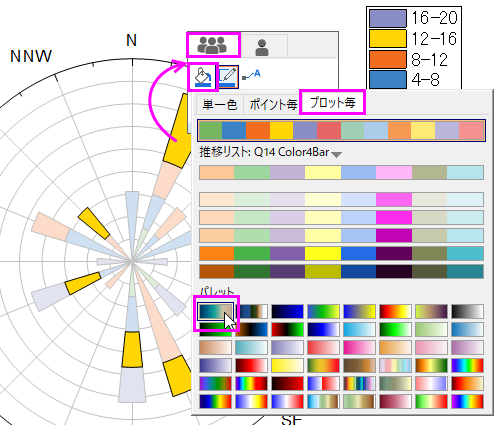
Task: Open the border line color pencil tool
Action: pyautogui.click(x=228, y=77)
